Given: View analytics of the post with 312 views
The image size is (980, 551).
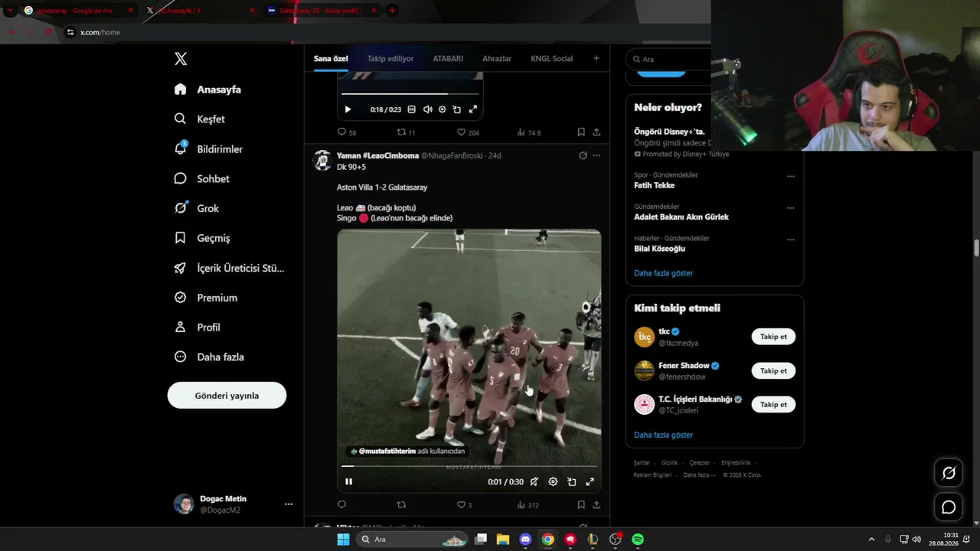Looking at the screenshot, I should (528, 504).
